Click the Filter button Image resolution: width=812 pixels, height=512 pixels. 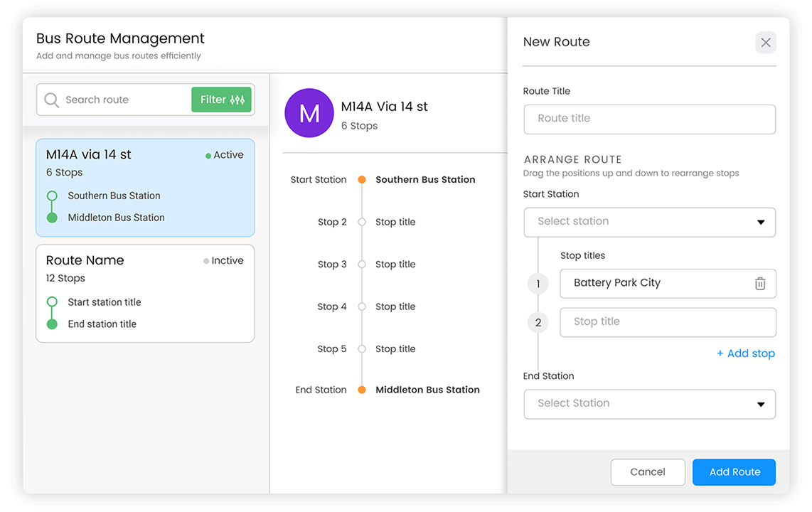[x=221, y=100]
